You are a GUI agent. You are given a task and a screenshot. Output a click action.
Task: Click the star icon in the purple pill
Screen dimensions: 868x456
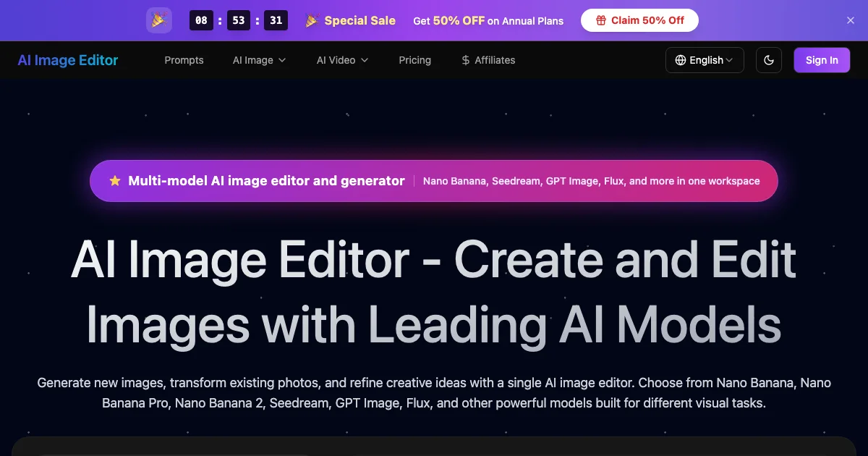(115, 181)
